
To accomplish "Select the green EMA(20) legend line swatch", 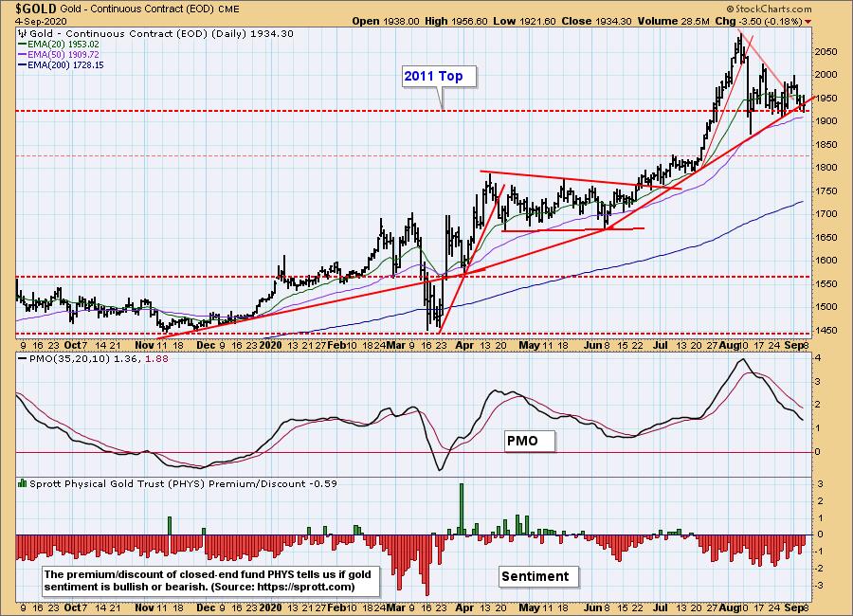I will coord(23,45).
